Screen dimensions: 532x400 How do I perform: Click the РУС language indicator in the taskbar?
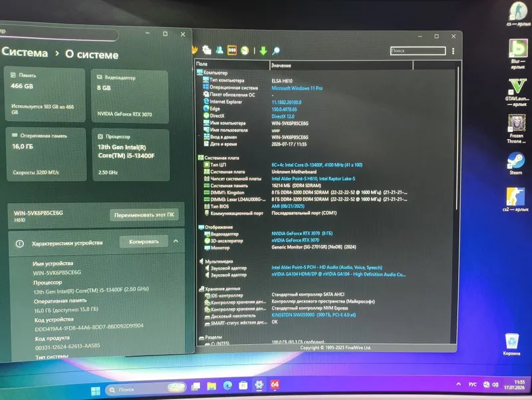472,385
